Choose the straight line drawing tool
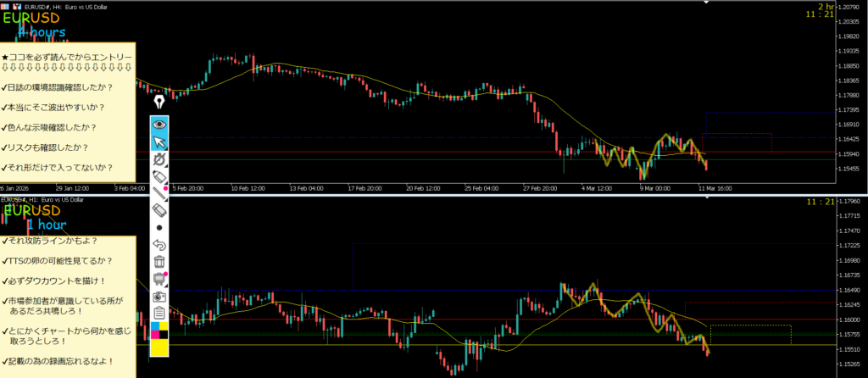868x378 pixels. (x=159, y=192)
